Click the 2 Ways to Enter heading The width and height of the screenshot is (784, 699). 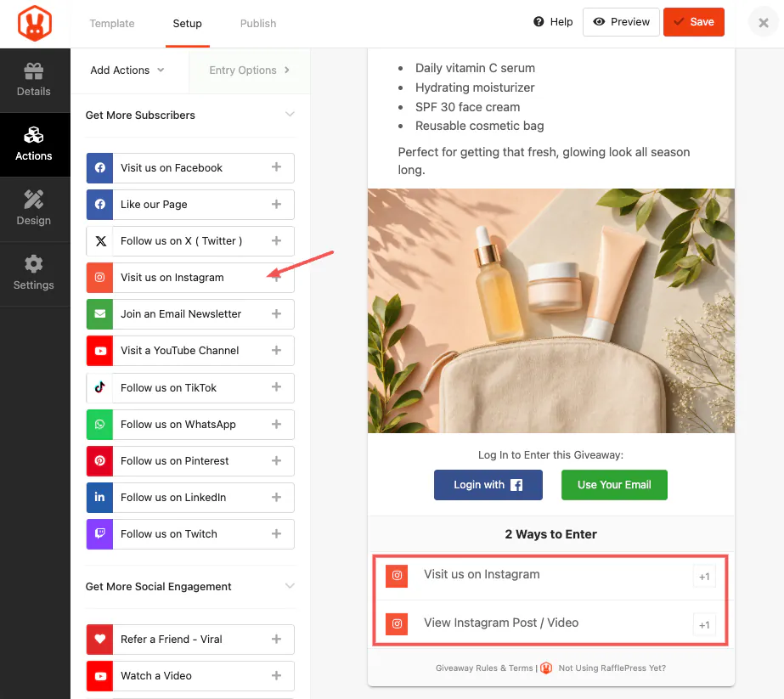coord(550,534)
